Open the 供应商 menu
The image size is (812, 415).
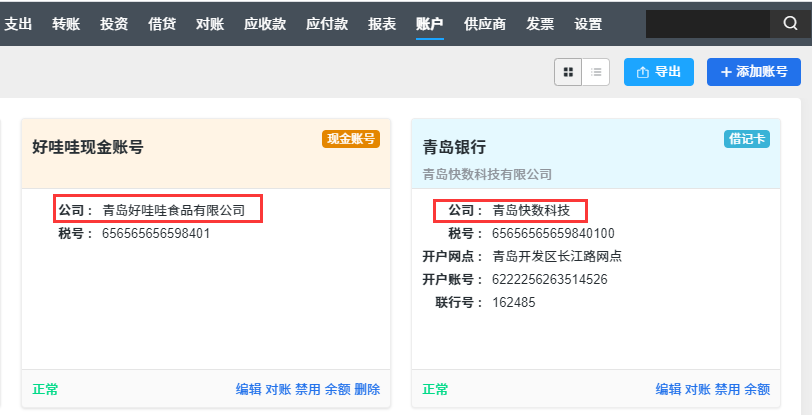pos(485,24)
